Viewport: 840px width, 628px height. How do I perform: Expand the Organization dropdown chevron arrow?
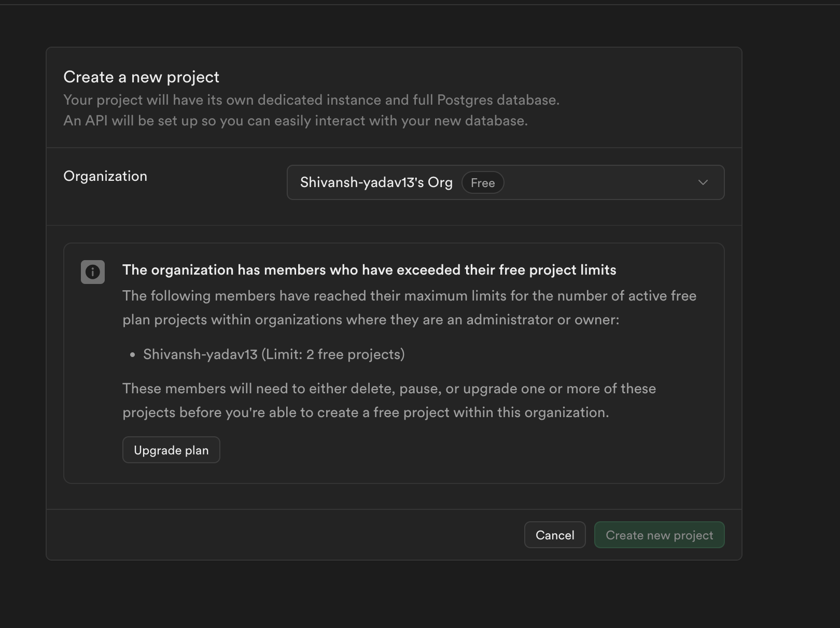click(703, 182)
